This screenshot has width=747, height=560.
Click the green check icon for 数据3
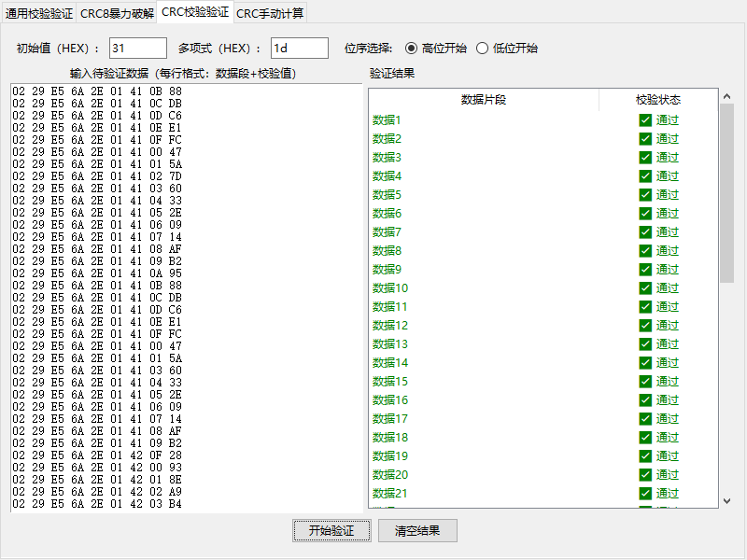click(645, 157)
